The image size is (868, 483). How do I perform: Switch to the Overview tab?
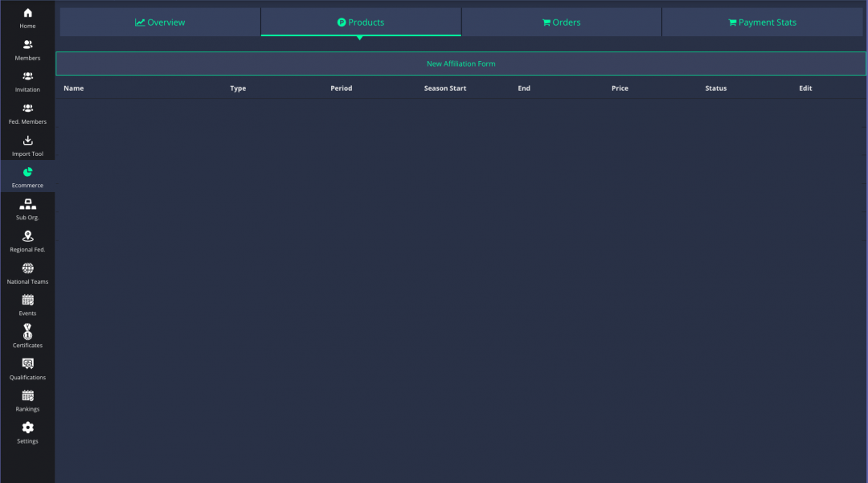(160, 23)
